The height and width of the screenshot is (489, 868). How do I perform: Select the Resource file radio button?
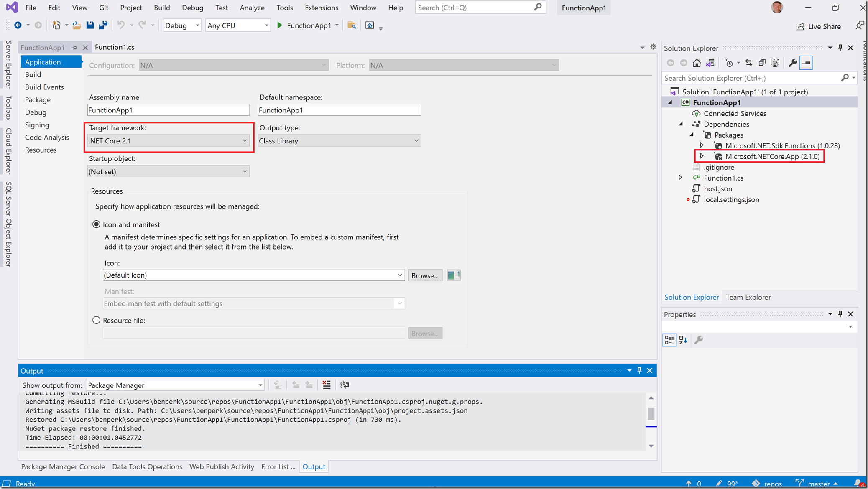point(97,320)
